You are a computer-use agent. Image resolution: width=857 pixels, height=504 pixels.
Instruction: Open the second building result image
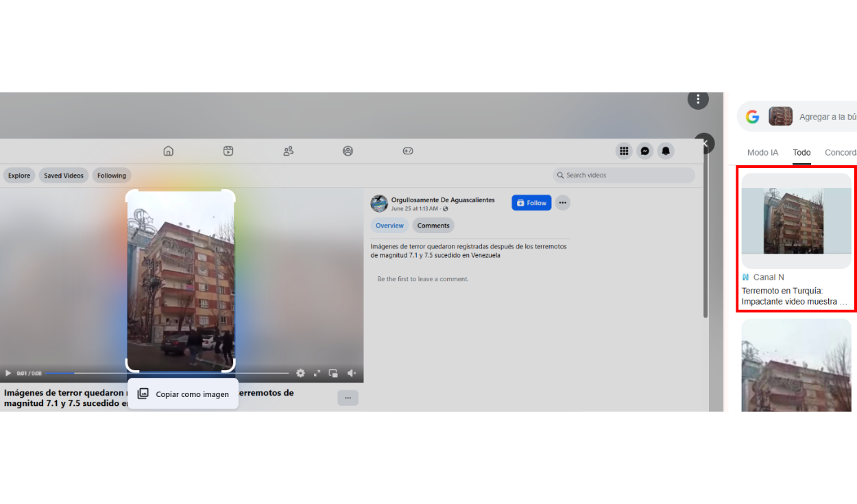coord(797,365)
